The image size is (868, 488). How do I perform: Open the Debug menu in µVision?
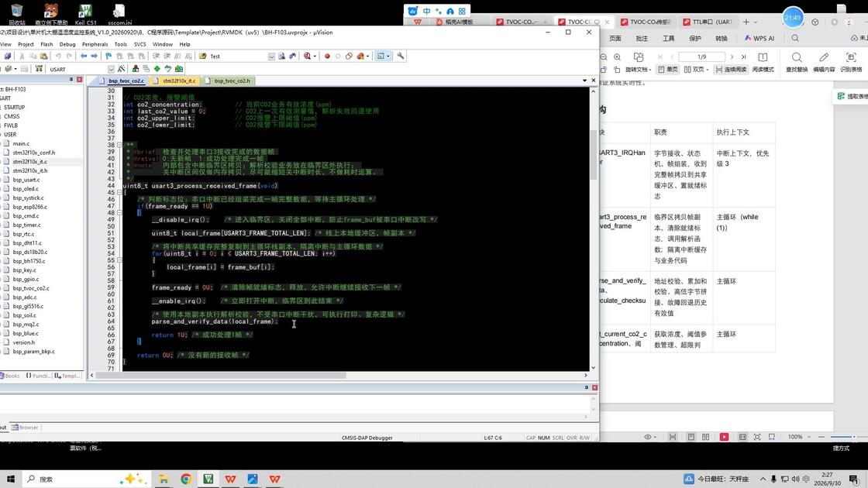tap(67, 44)
